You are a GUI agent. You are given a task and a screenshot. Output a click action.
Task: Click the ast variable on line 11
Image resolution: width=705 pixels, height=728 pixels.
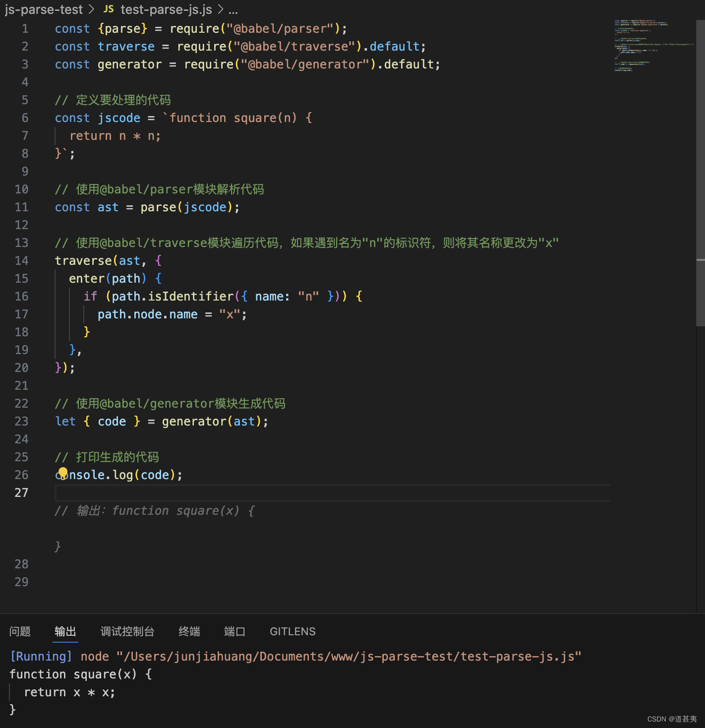[x=108, y=207]
